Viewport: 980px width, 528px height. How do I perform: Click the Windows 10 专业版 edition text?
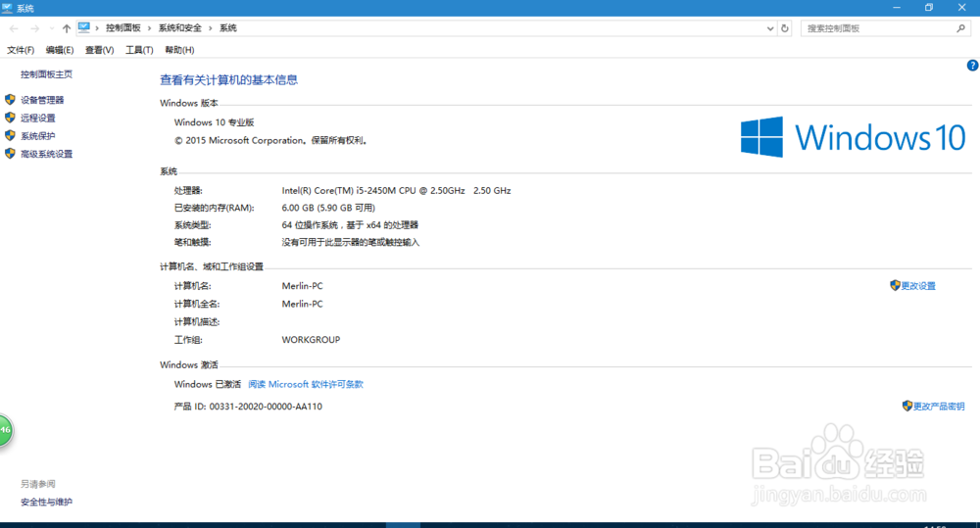pyautogui.click(x=214, y=122)
